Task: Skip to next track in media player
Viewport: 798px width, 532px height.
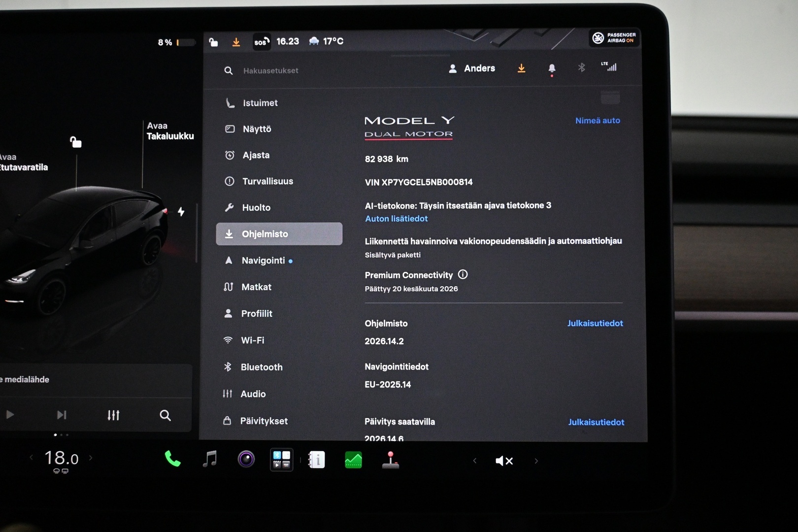Action: pos(62,415)
